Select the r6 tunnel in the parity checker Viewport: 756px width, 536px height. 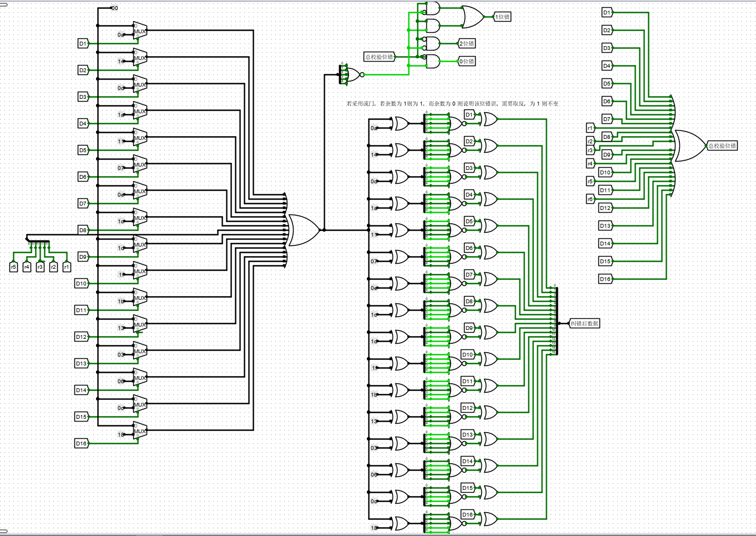[x=590, y=199]
